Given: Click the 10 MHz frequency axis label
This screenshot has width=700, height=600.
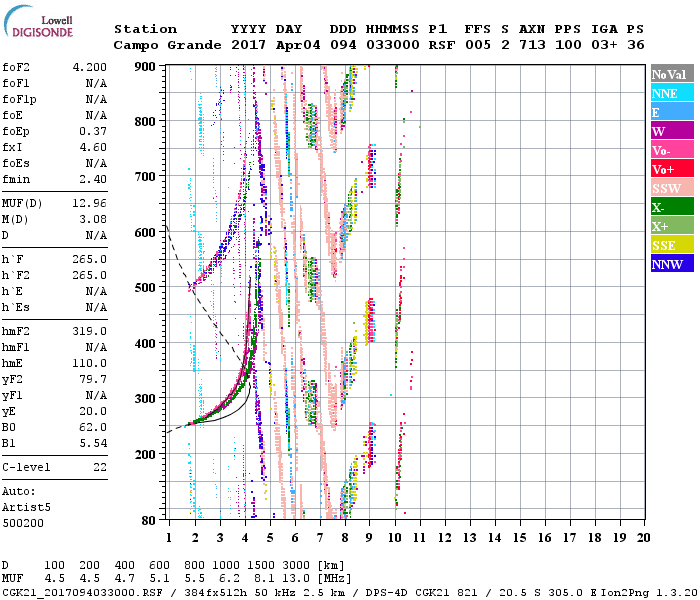Looking at the screenshot, I should (394, 538).
